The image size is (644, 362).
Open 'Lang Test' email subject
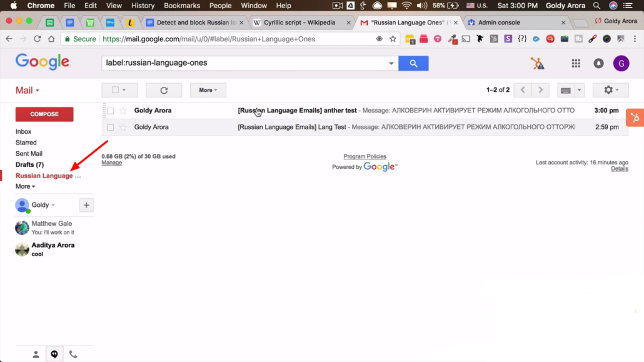(x=291, y=128)
